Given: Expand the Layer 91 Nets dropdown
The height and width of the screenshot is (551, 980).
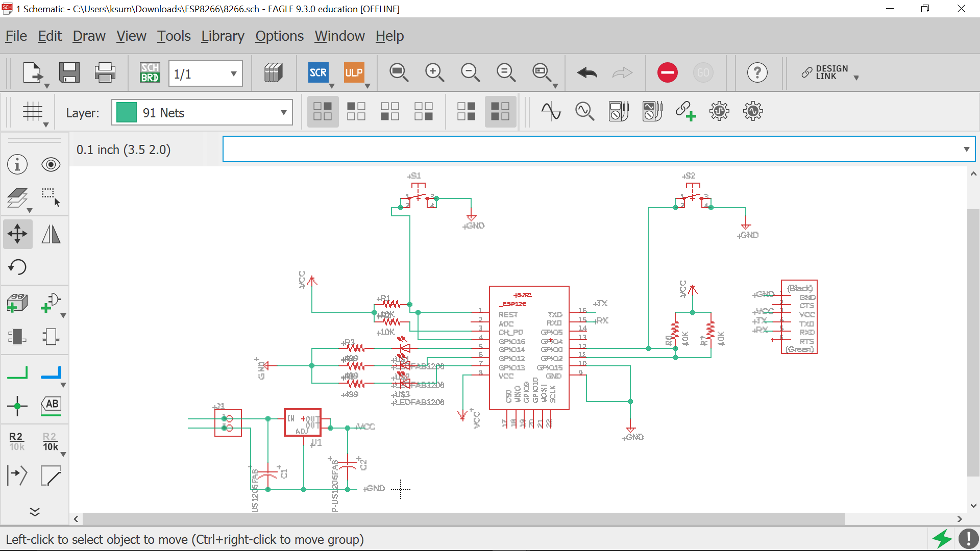Looking at the screenshot, I should point(283,113).
